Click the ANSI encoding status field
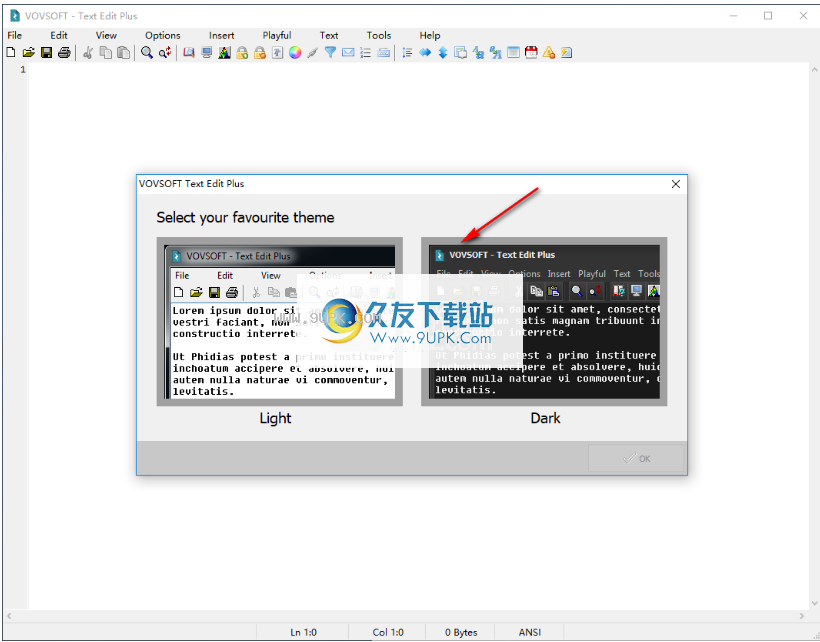The width and height of the screenshot is (820, 642). [x=530, y=633]
